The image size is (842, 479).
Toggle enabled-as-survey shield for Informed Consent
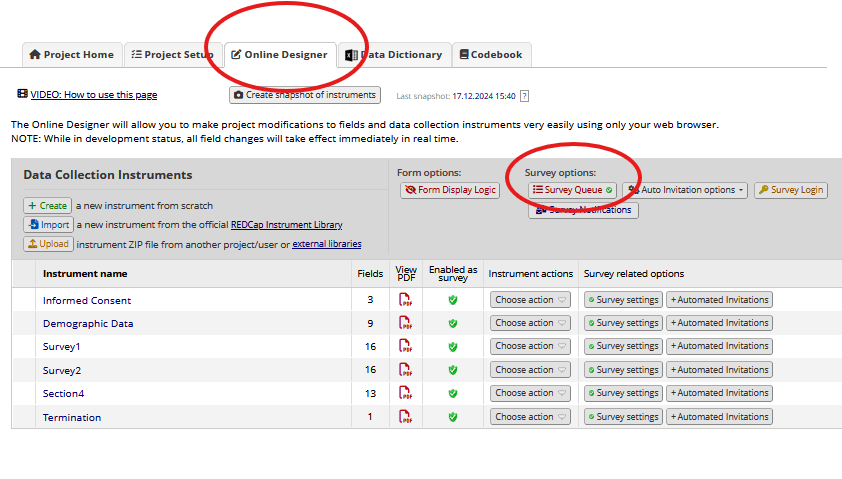(x=453, y=300)
